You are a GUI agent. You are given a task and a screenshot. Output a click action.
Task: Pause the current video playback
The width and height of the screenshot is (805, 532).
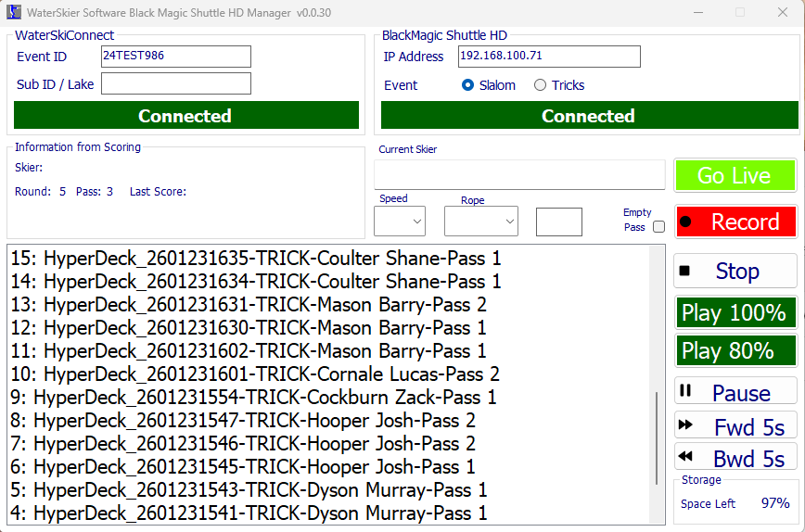[x=735, y=393]
